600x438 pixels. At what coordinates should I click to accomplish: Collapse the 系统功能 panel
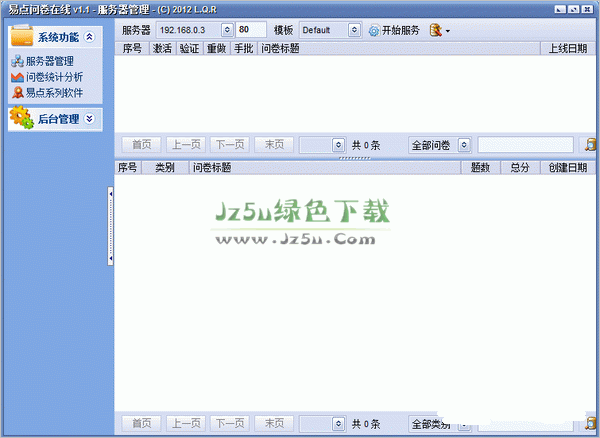click(x=90, y=37)
